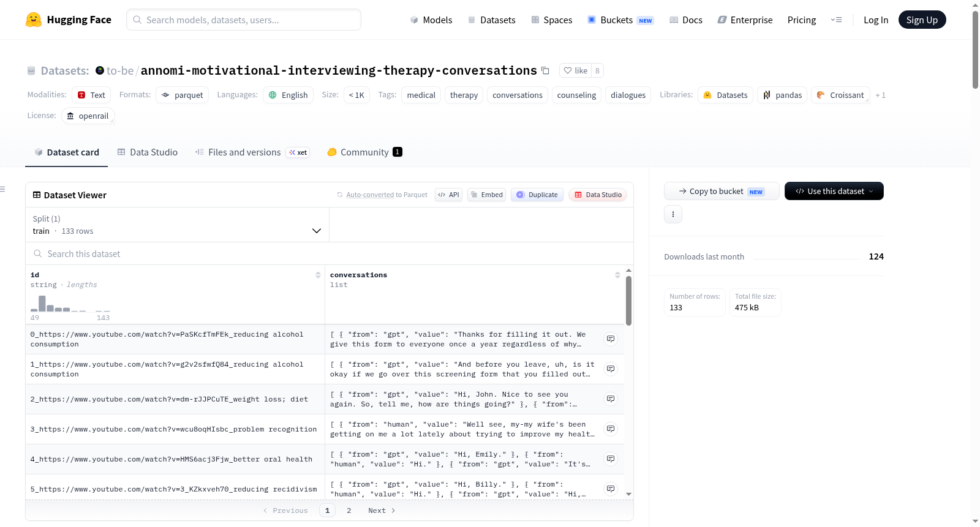The height and width of the screenshot is (527, 980).
Task: Click the English language tag
Action: (288, 95)
